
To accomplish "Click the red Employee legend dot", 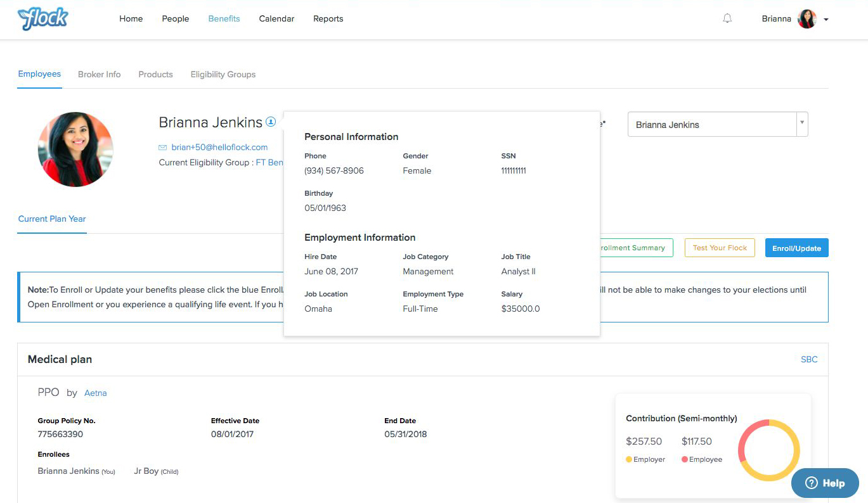I will 685,459.
